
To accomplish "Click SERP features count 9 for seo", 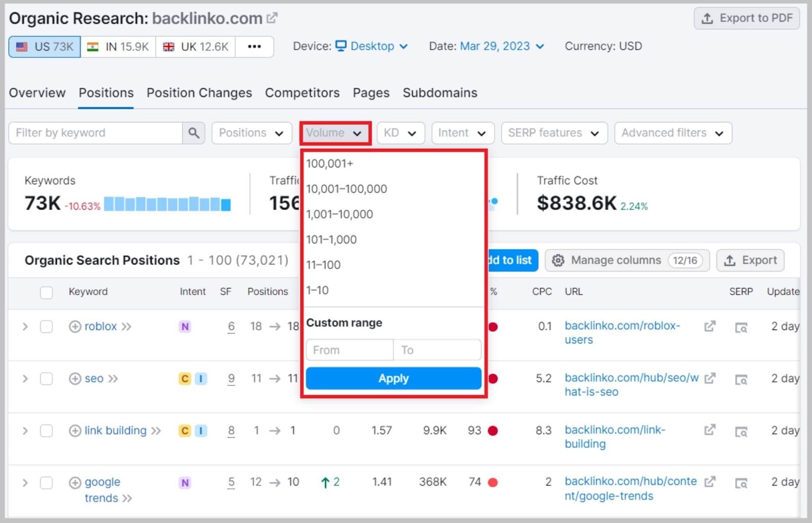I will [231, 379].
